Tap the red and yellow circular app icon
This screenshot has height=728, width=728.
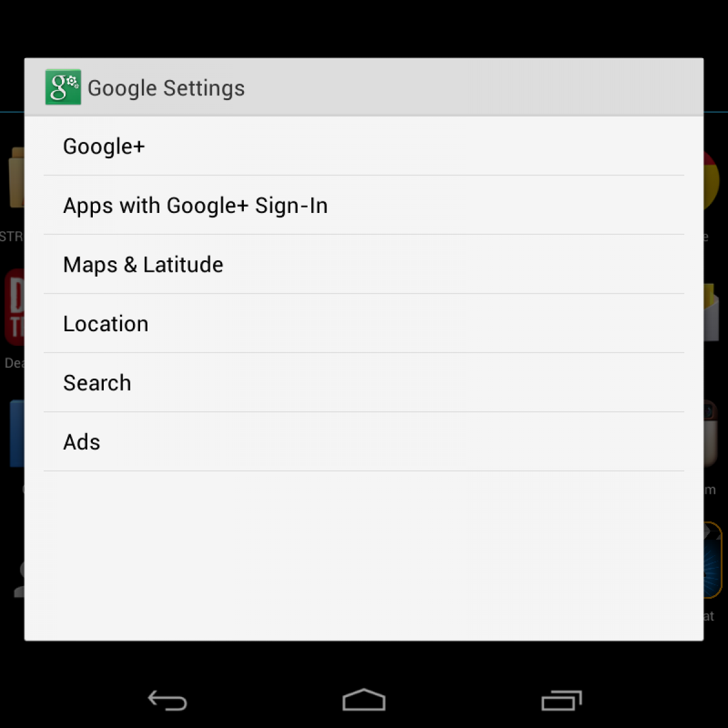[712, 181]
